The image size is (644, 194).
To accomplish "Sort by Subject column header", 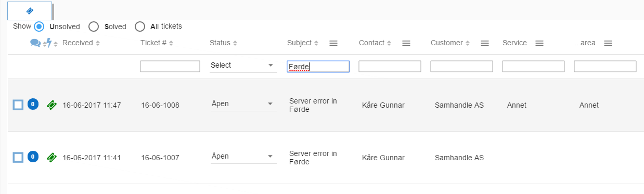I will point(303,43).
